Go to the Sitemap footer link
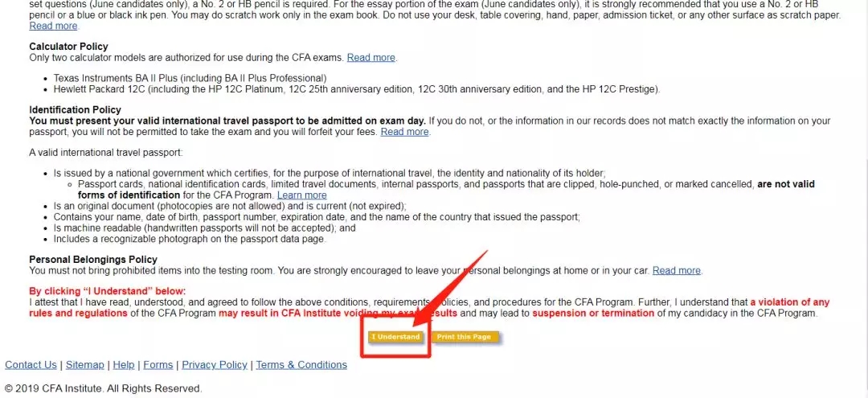Screen dimensions: 868x398 [85, 364]
